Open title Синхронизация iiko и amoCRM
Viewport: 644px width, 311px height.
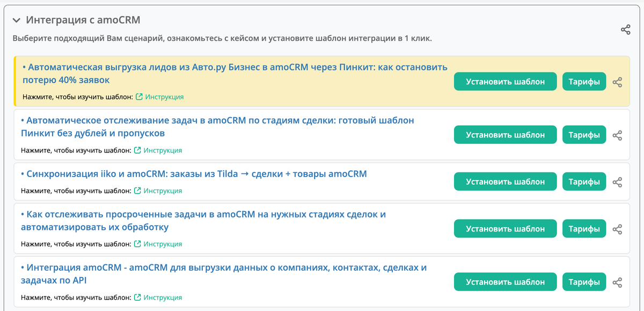pyautogui.click(x=194, y=174)
